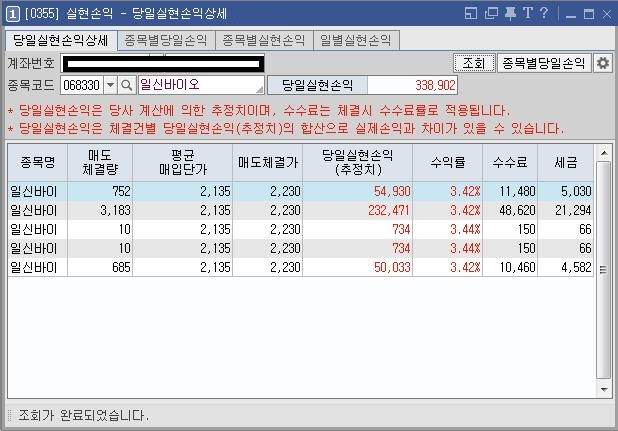
Task: Click the duplicate window icon in title bar
Action: click(491, 13)
